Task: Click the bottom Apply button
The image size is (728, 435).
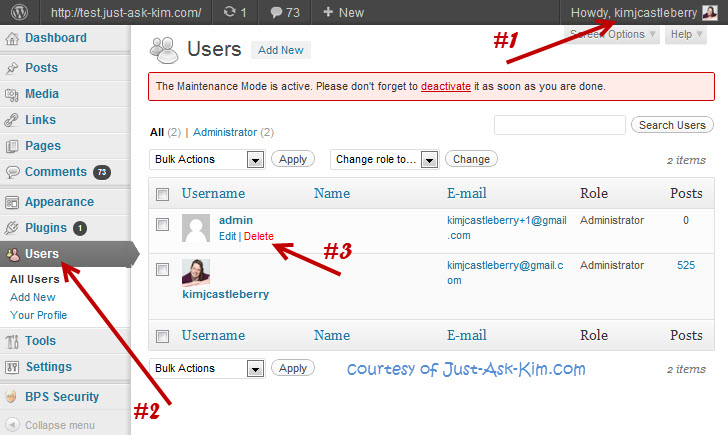Action: tap(293, 368)
